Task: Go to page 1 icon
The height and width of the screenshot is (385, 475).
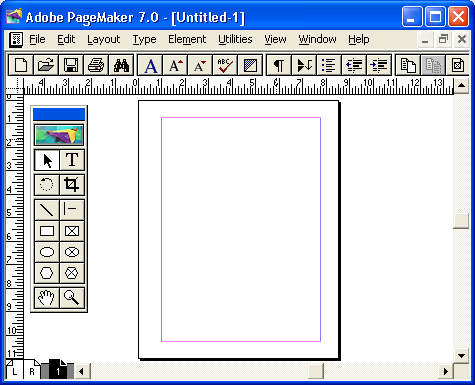Action: point(58,370)
